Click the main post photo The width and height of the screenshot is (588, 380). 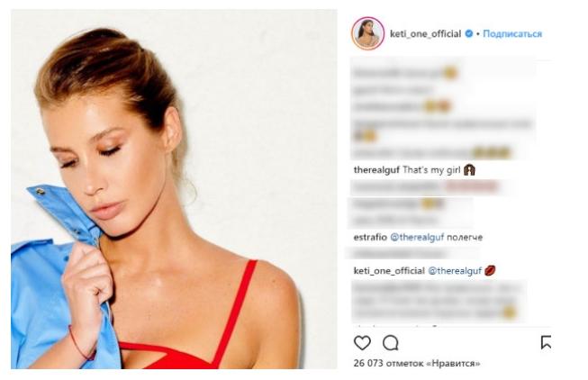[174, 189]
